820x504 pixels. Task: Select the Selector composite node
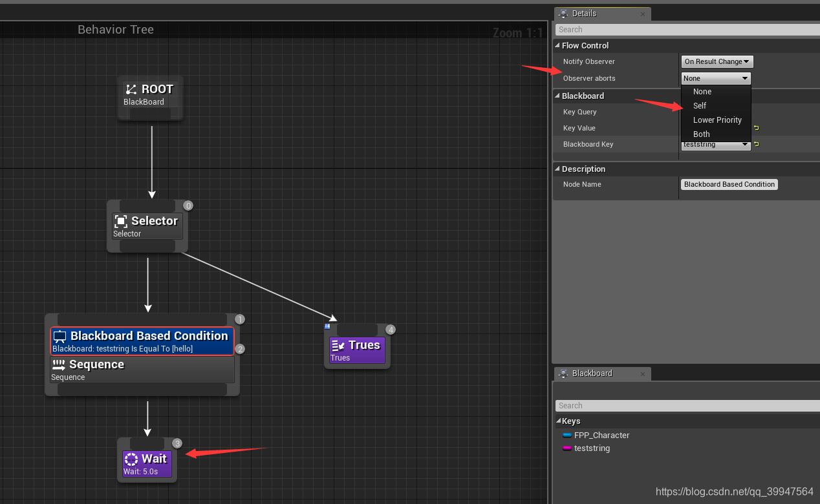click(147, 226)
